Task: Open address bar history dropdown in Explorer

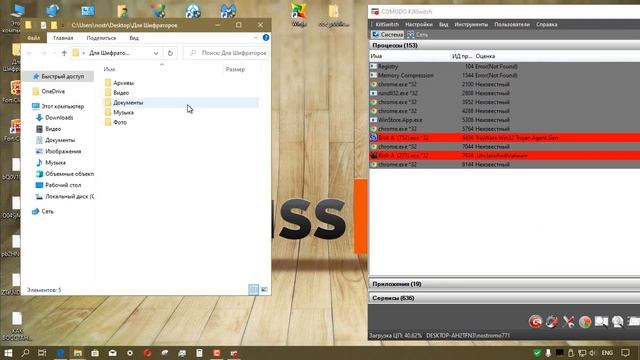Action: tap(156, 53)
